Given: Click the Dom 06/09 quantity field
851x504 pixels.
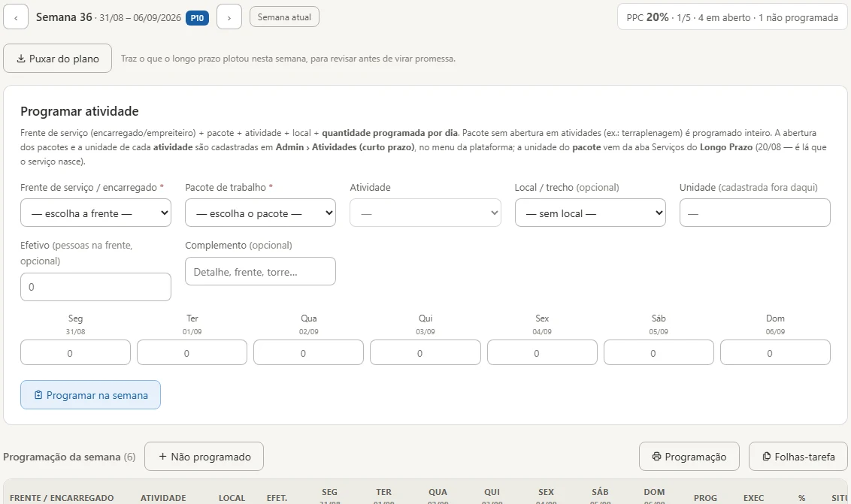Looking at the screenshot, I should (x=776, y=352).
